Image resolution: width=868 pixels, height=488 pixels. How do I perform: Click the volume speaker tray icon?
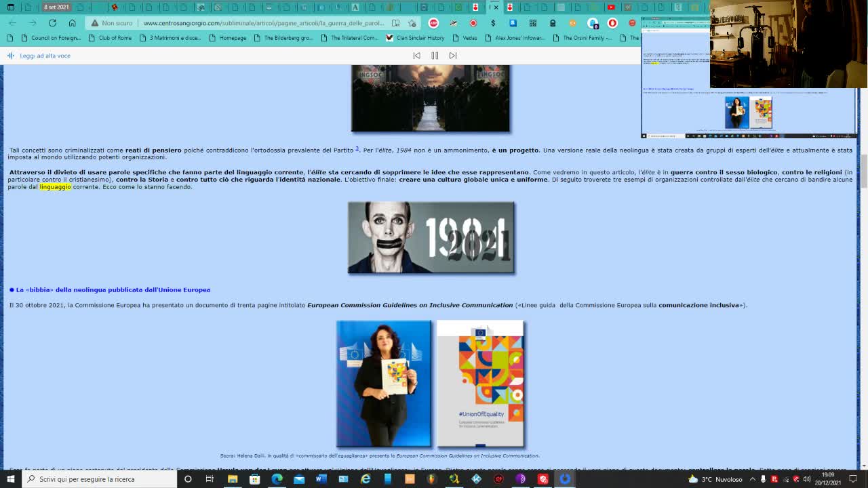click(x=807, y=479)
